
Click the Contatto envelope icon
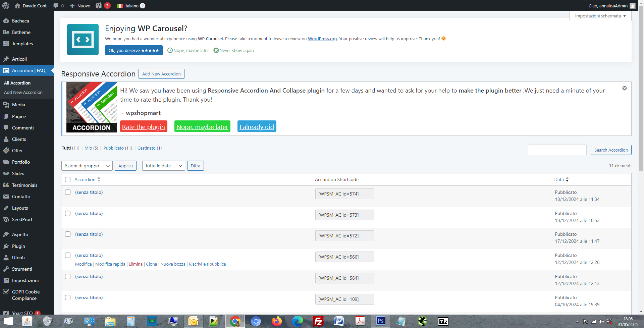coord(6,197)
